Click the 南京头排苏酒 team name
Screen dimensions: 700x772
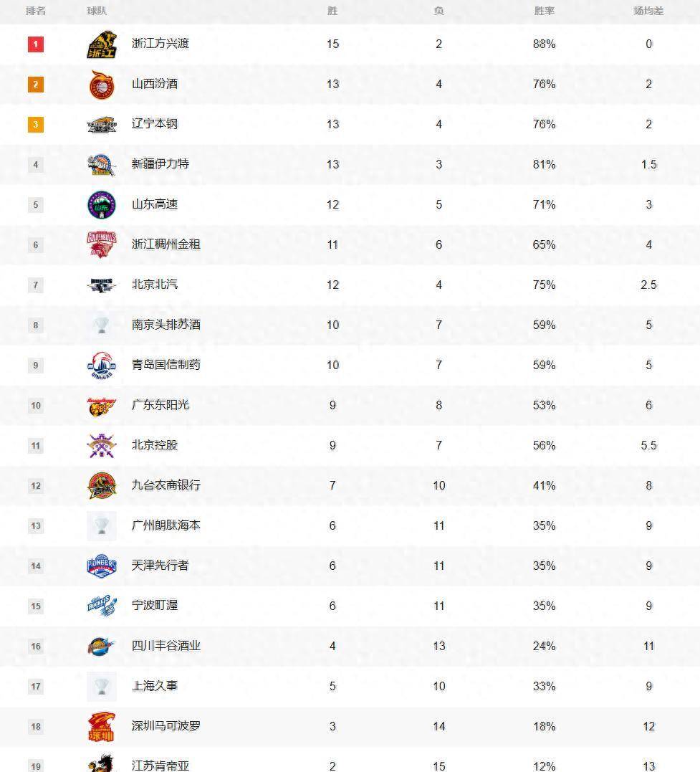pyautogui.click(x=166, y=325)
